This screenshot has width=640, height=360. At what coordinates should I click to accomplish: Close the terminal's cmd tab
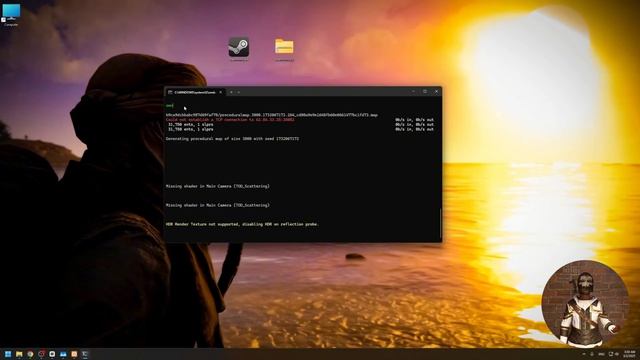(221, 92)
